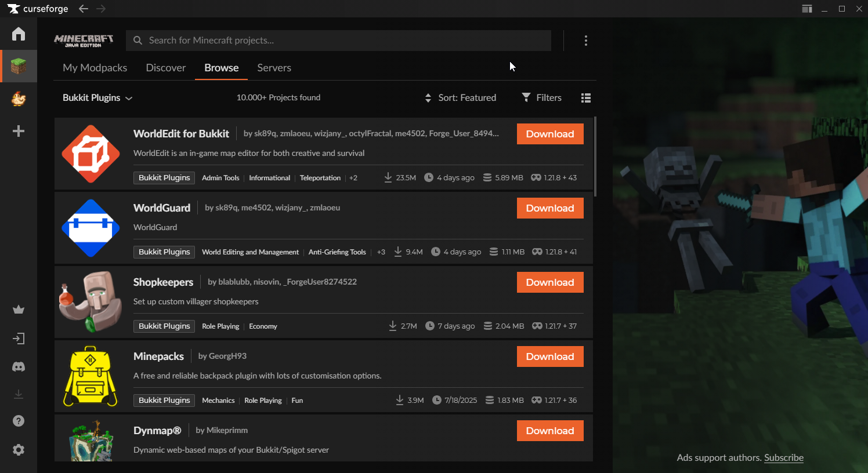The height and width of the screenshot is (473, 868).
Task: Click the Minecraft Java Edition logo
Action: tap(84, 41)
